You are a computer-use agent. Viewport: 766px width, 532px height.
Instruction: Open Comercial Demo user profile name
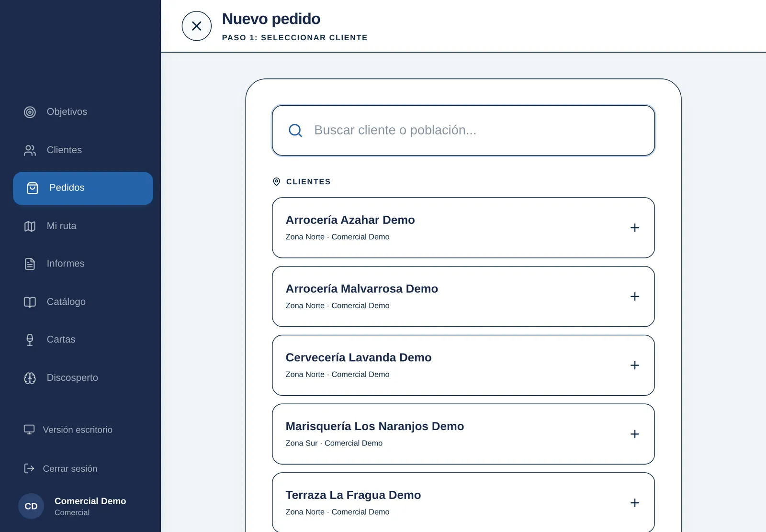click(x=90, y=501)
